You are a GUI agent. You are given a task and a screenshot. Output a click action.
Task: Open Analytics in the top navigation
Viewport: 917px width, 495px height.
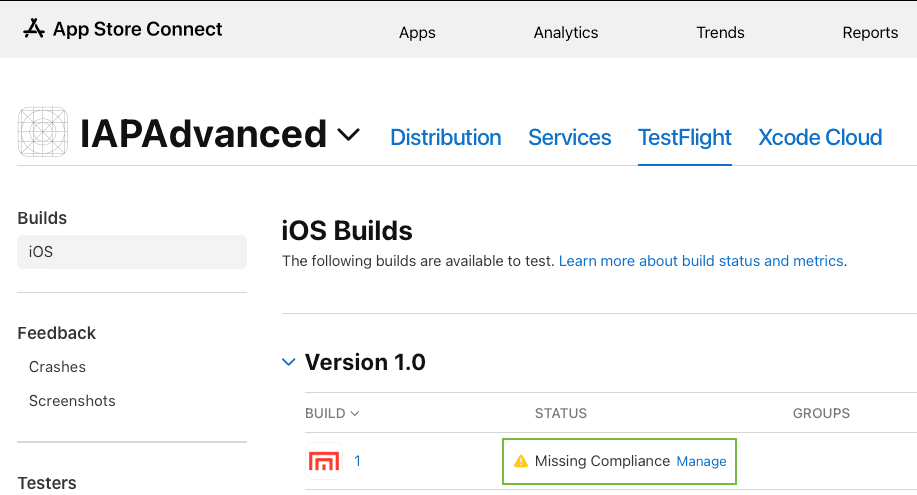pos(566,33)
